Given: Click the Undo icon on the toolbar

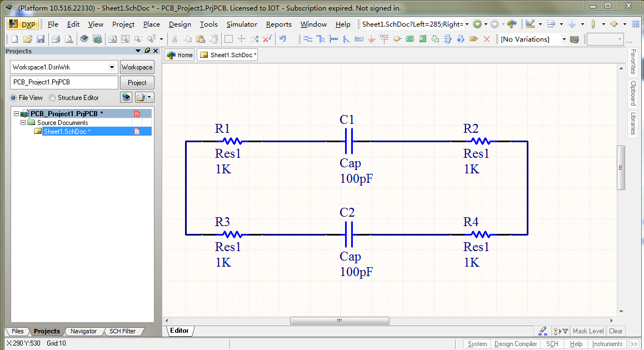Looking at the screenshot, I should pyautogui.click(x=283, y=39).
